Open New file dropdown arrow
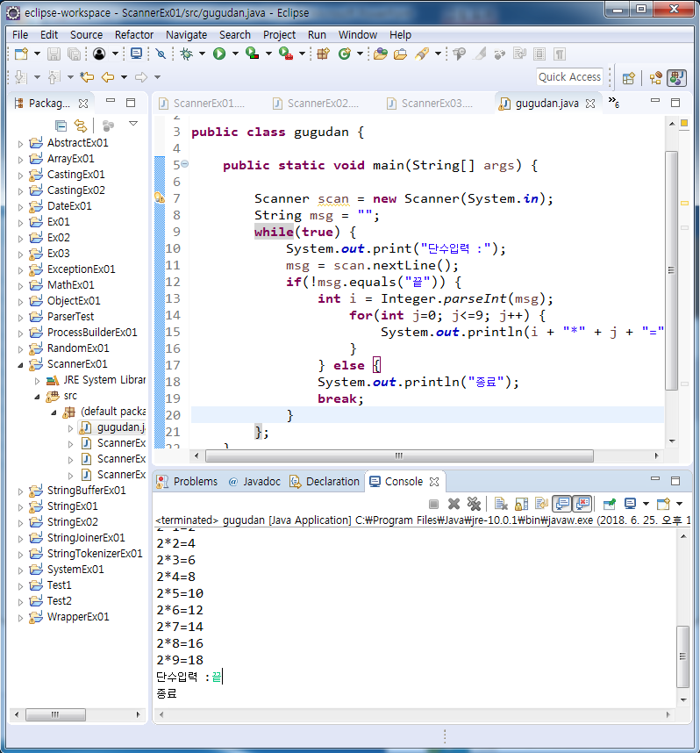Screen dimensions: 700x753 37,54
